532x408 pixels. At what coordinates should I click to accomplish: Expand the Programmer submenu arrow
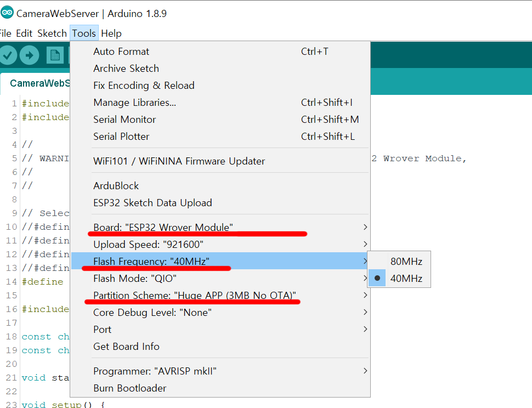(365, 371)
